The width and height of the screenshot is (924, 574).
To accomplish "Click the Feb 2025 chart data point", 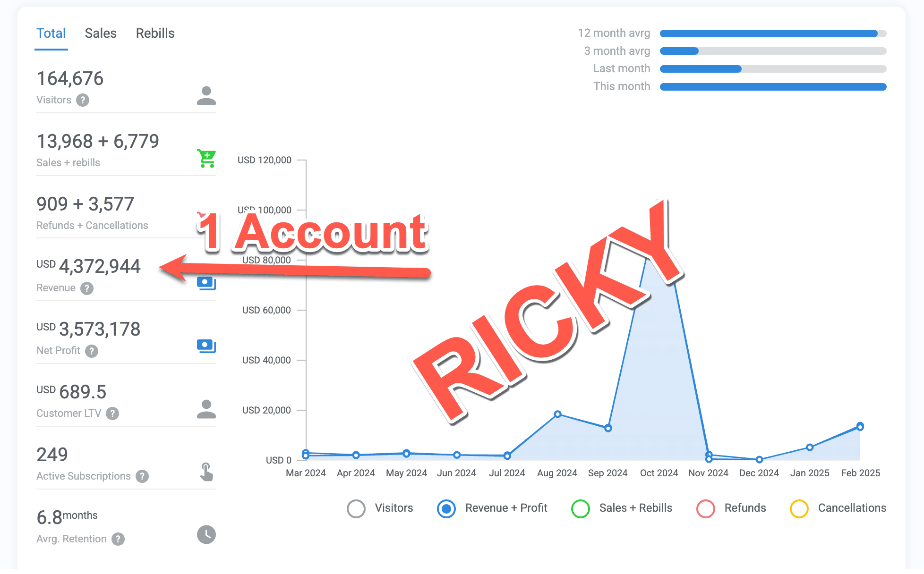I will (x=860, y=427).
